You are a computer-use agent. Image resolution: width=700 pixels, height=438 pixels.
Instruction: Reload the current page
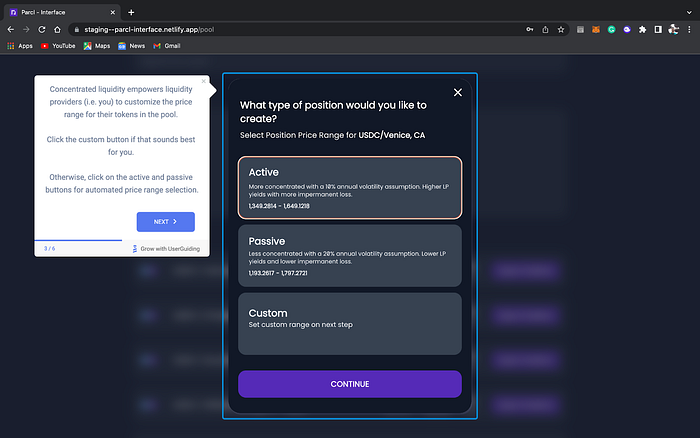click(42, 29)
